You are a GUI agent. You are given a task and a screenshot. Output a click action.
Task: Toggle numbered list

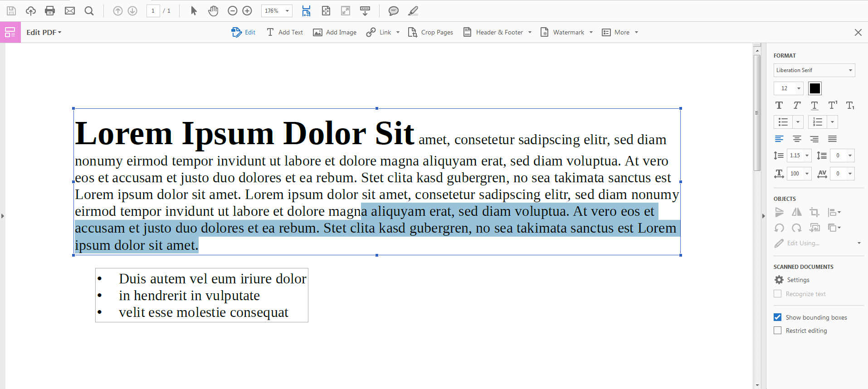818,122
